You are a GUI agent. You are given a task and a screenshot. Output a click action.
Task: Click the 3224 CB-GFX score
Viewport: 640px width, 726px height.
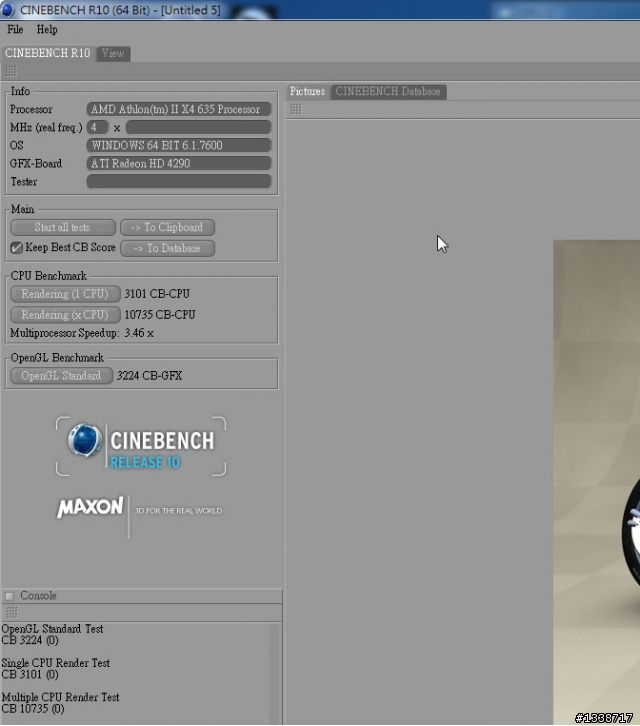(x=149, y=376)
